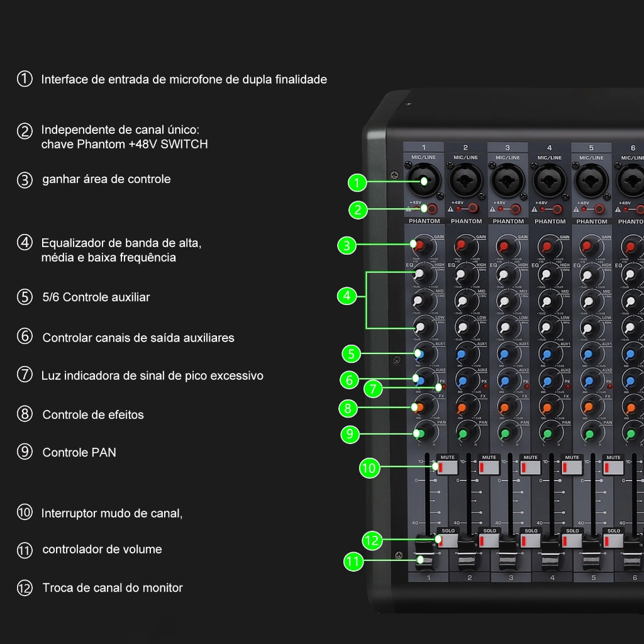
Task: Click the green number 1 callout marker
Action: coord(357,183)
